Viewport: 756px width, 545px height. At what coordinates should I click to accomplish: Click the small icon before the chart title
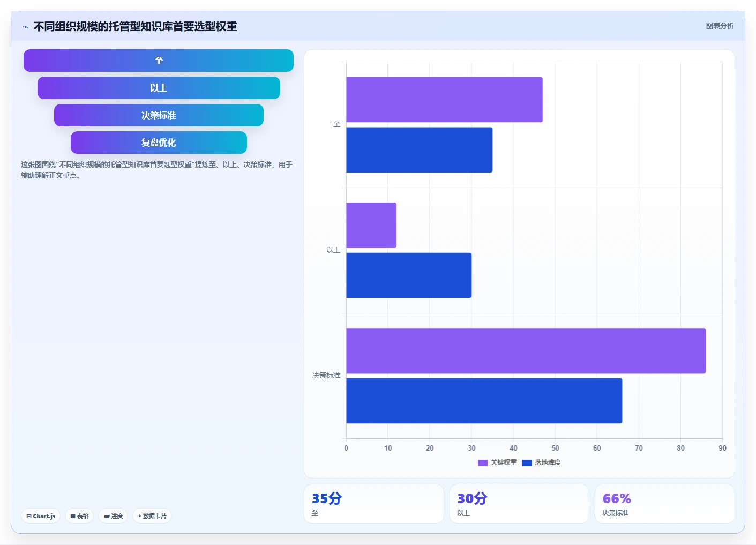point(25,27)
